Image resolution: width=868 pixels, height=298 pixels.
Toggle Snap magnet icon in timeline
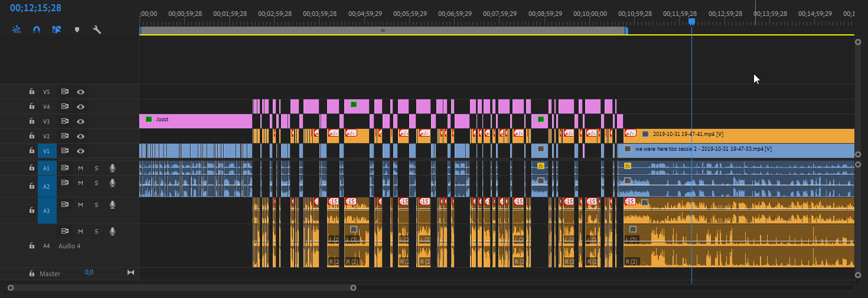click(x=37, y=29)
